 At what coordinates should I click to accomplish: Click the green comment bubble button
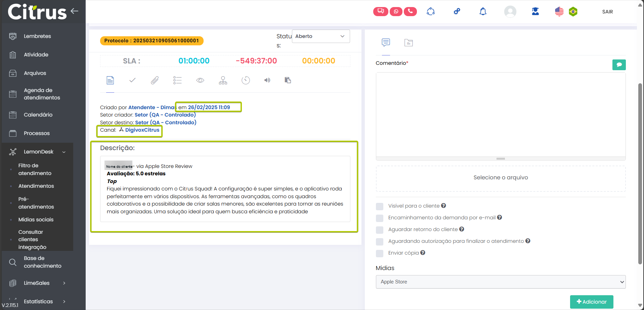coord(619,65)
